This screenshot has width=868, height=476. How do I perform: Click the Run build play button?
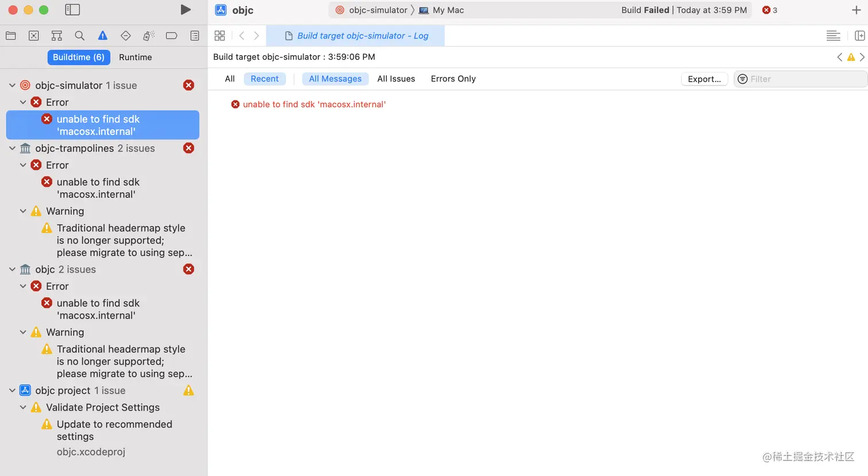coord(185,10)
